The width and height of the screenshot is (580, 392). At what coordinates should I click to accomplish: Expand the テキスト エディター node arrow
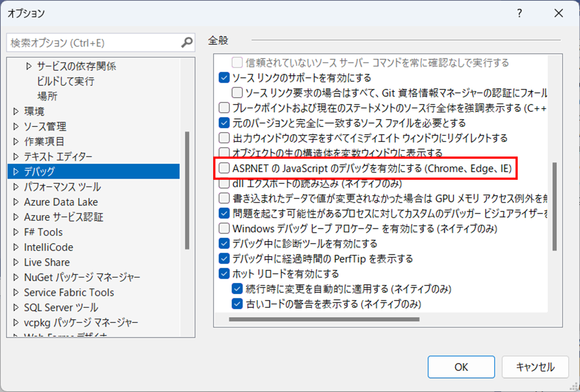coord(16,157)
